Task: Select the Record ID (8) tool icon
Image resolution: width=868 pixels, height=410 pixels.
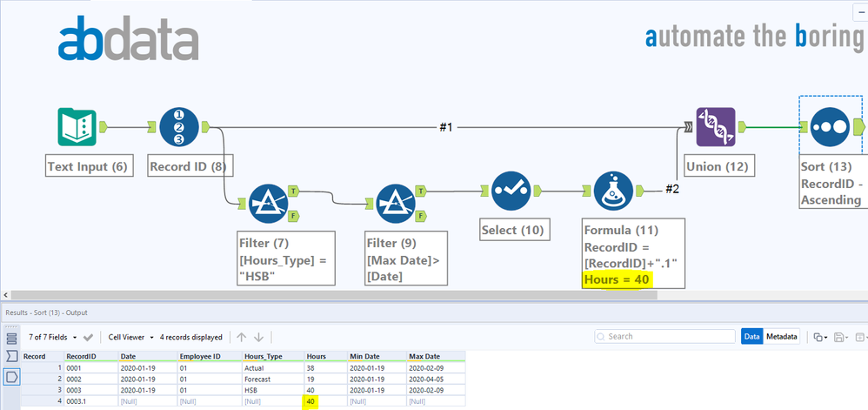Action: (x=179, y=127)
